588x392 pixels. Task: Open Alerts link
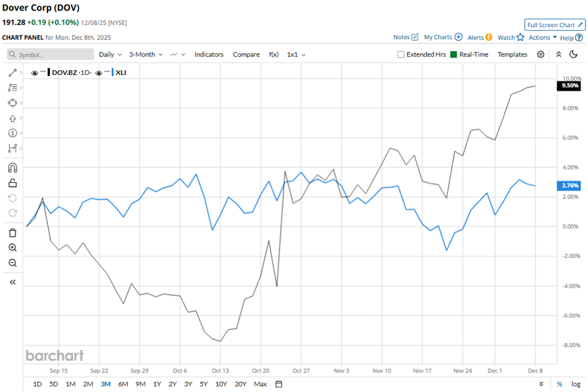pyautogui.click(x=480, y=38)
